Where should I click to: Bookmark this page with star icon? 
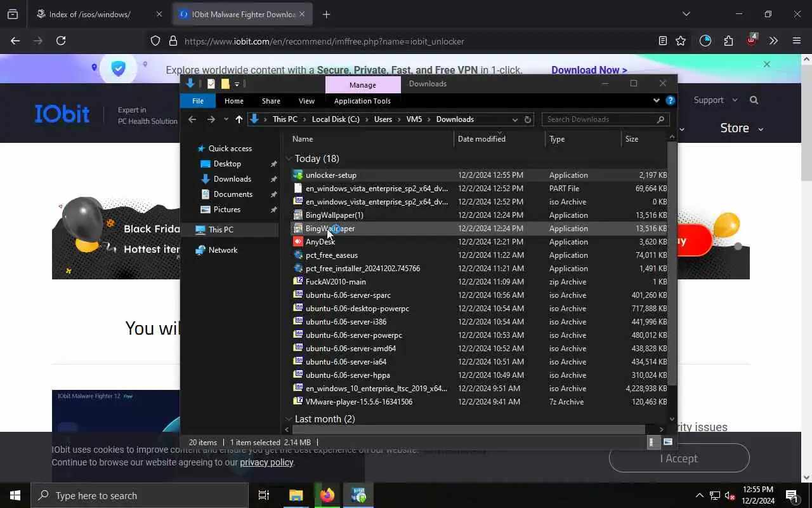[x=681, y=41]
